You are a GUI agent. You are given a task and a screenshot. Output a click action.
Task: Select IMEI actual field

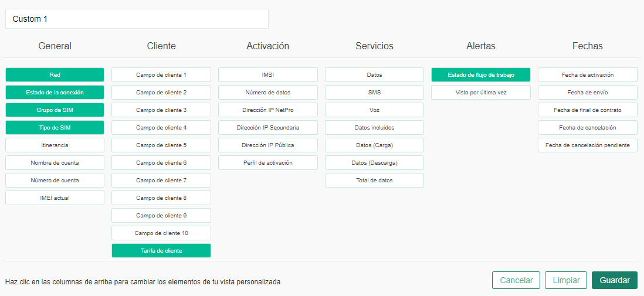coord(55,198)
